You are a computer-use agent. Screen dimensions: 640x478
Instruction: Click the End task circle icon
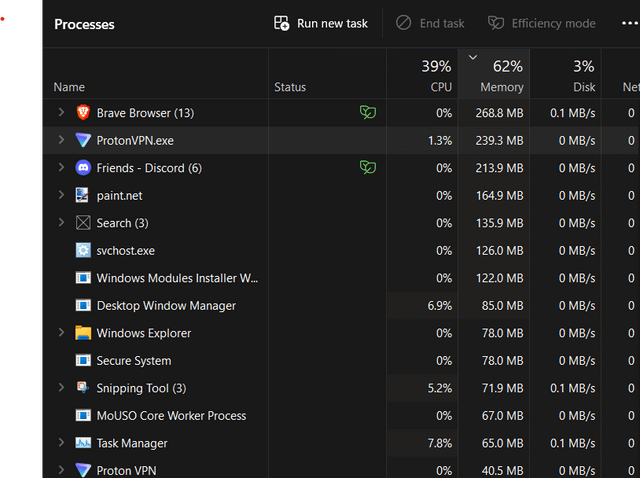pos(403,23)
